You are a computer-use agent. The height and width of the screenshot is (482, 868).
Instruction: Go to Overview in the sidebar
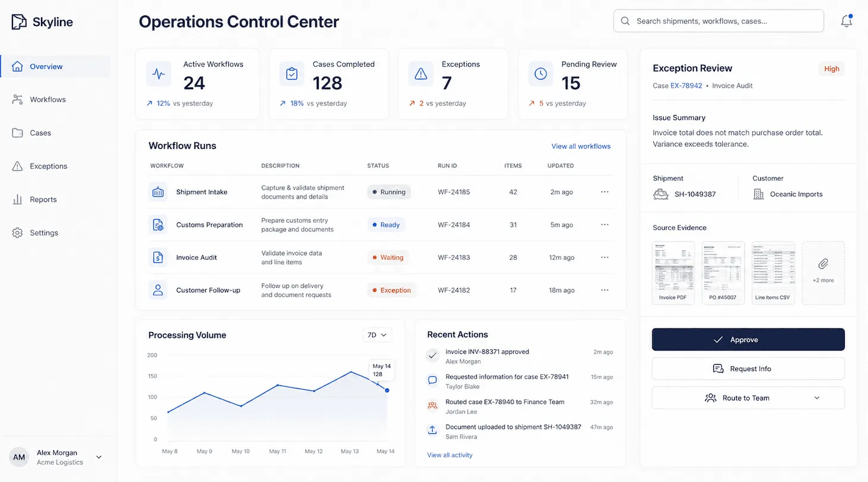[x=56, y=67]
